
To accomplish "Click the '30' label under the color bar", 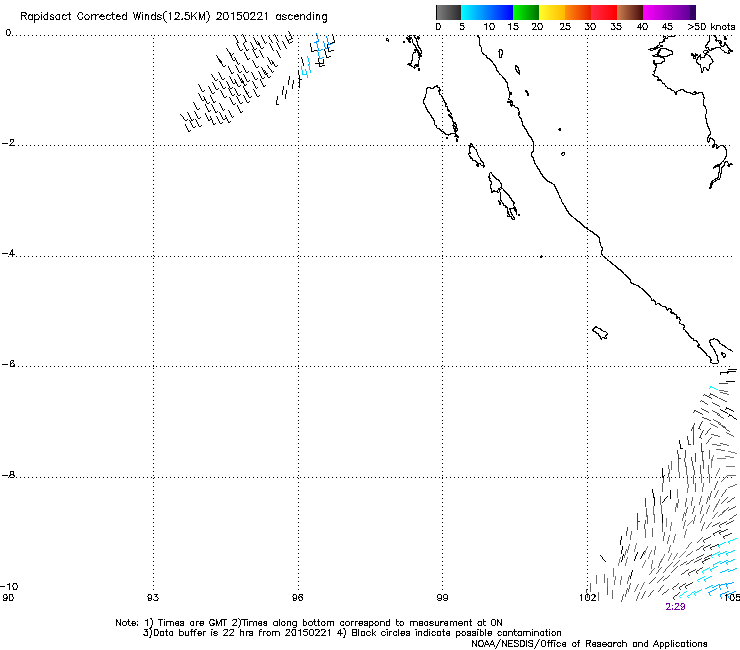I will 590,27.
